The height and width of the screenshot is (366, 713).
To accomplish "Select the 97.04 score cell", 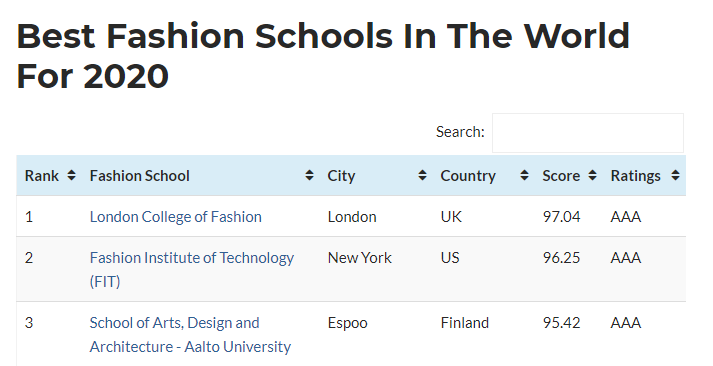I will (x=562, y=217).
